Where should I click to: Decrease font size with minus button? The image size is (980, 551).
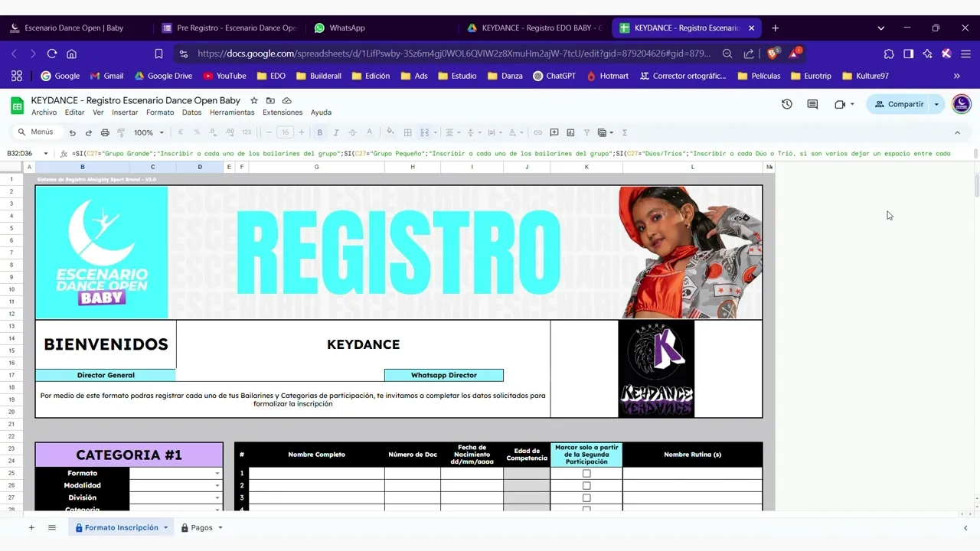click(268, 132)
